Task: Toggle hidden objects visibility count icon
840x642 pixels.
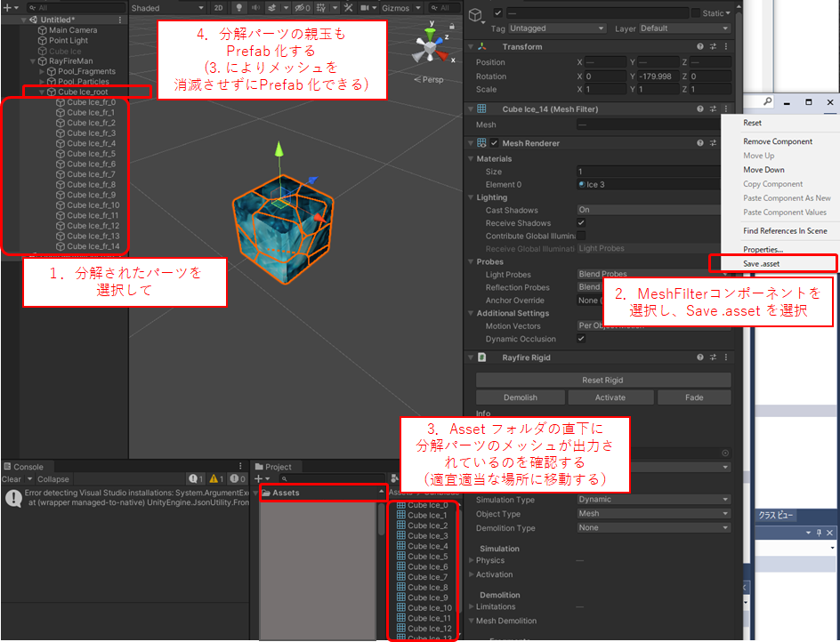Action: click(x=303, y=8)
